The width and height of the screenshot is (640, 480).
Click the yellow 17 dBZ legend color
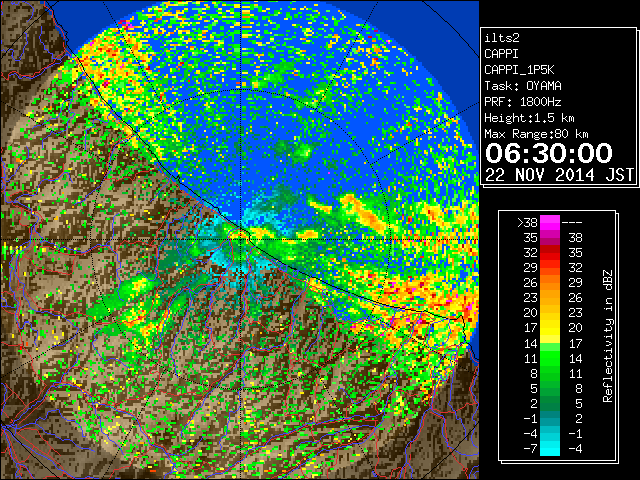coord(550,328)
